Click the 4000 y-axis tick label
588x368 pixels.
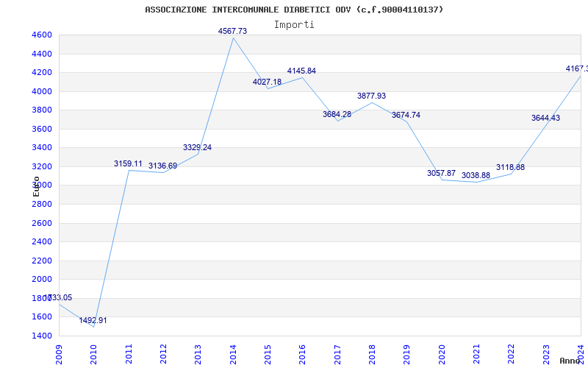pos(42,91)
